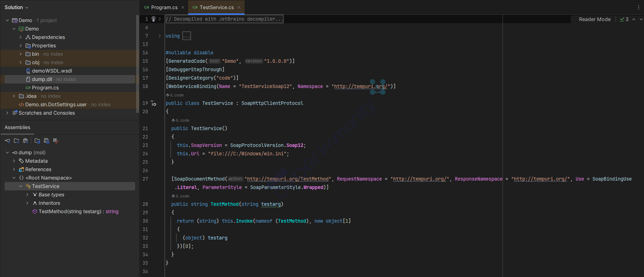
Task: Click the books-with-plus icon in Assemblies toolbar
Action: [26, 141]
